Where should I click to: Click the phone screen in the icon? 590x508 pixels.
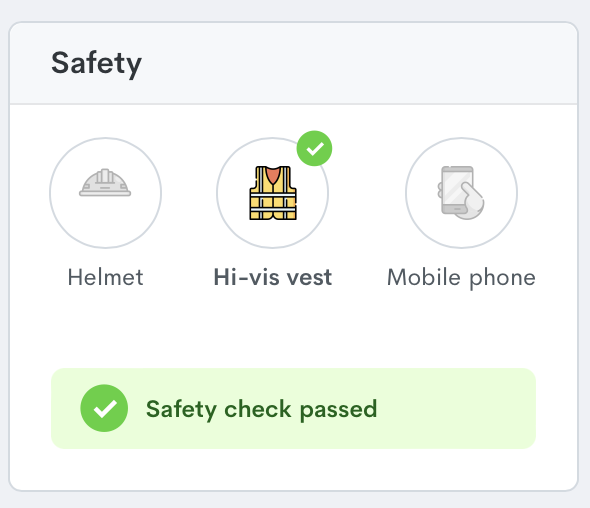pyautogui.click(x=457, y=187)
